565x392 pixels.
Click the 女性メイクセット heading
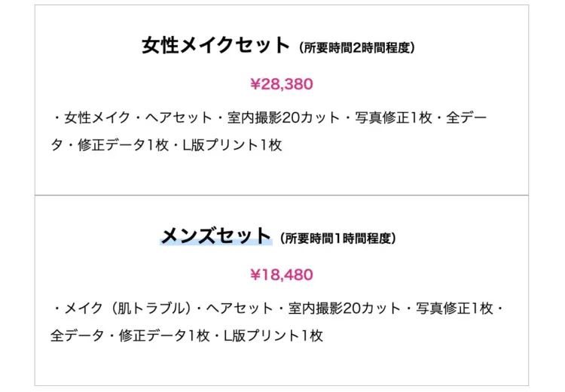pos(215,45)
